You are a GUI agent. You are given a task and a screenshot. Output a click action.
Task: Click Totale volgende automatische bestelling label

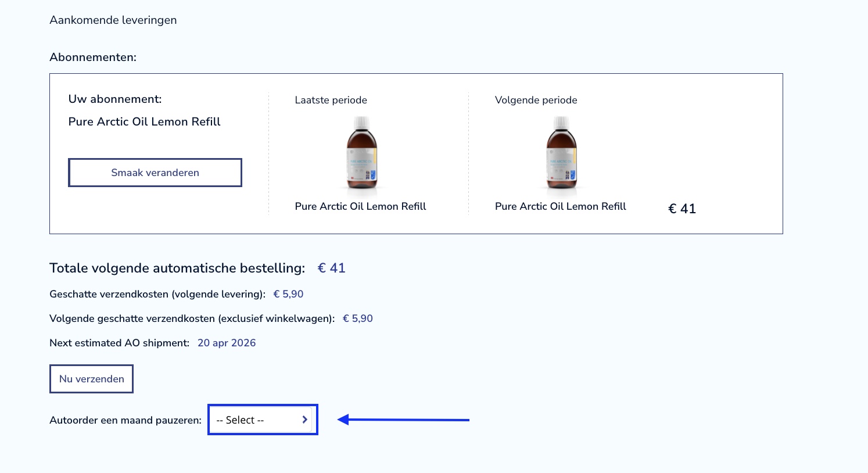click(x=177, y=268)
